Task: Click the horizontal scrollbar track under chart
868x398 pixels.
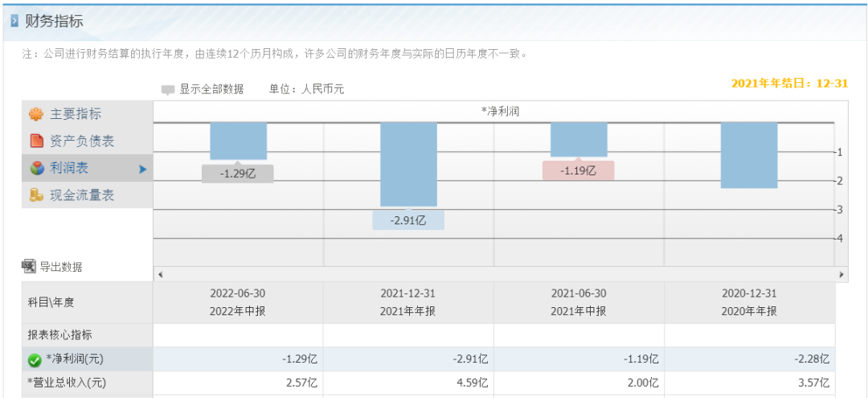Action: (501, 274)
